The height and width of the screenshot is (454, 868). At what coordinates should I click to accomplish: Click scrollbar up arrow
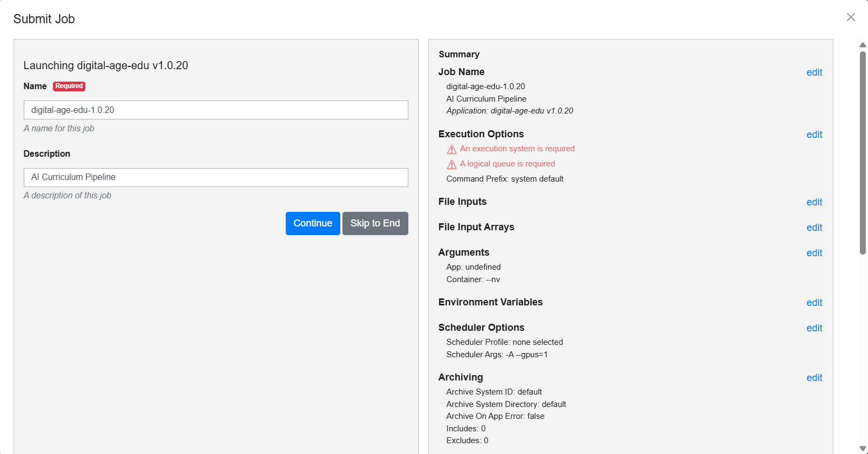(863, 45)
